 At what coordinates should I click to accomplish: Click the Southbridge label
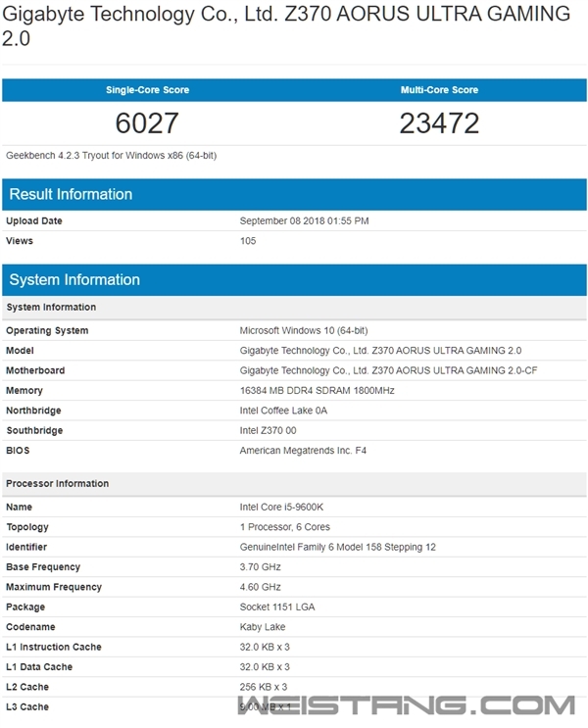coord(34,430)
